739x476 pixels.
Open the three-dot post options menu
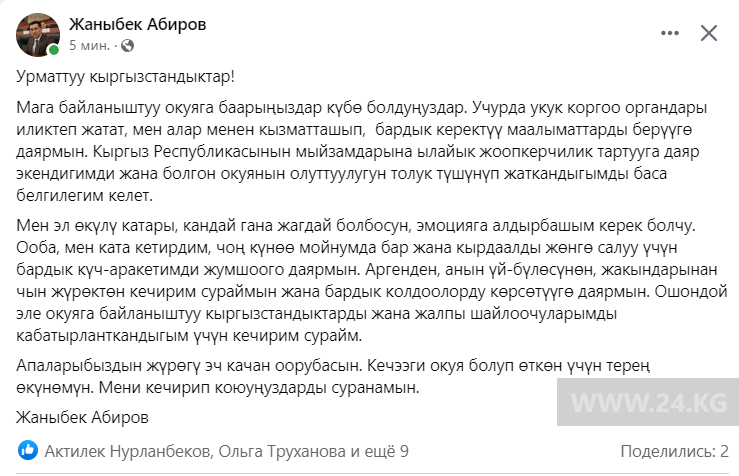click(x=666, y=33)
